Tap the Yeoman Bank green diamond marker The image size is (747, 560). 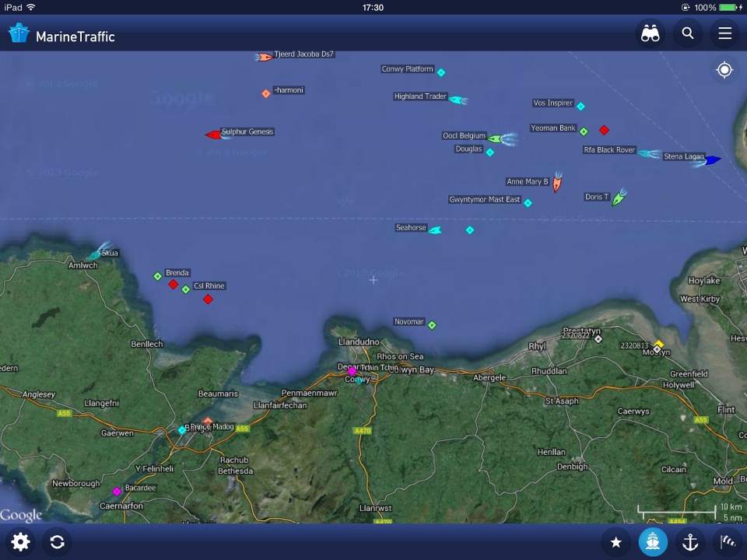[x=584, y=131]
